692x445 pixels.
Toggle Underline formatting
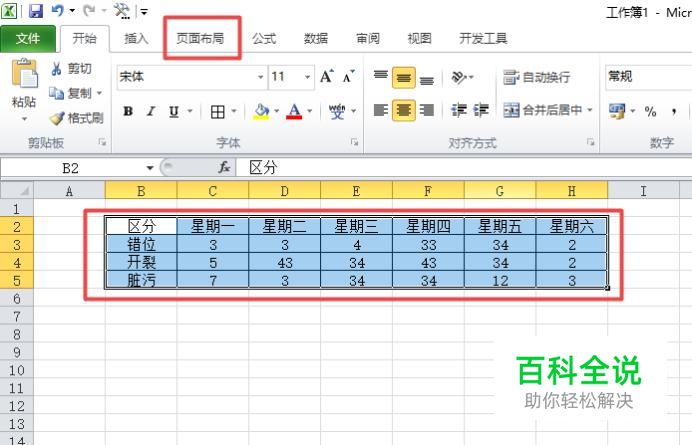pos(174,111)
